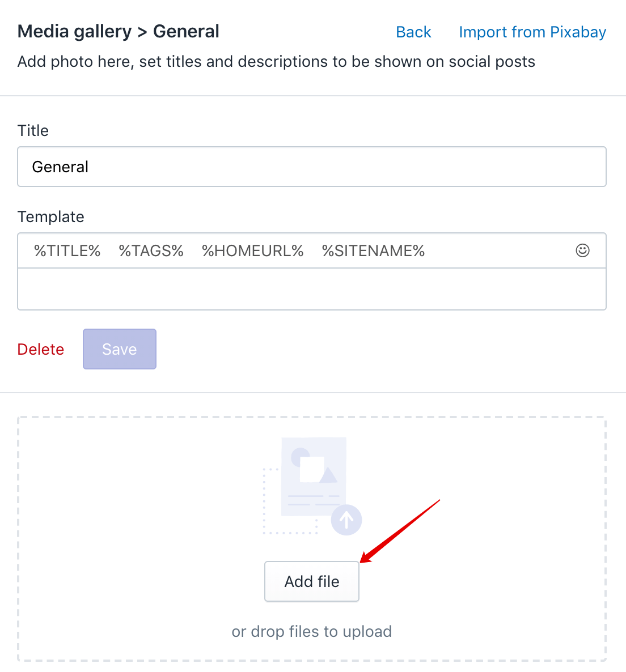Insert the %TAGS% template tag
The width and height of the screenshot is (626, 672).
tap(151, 250)
